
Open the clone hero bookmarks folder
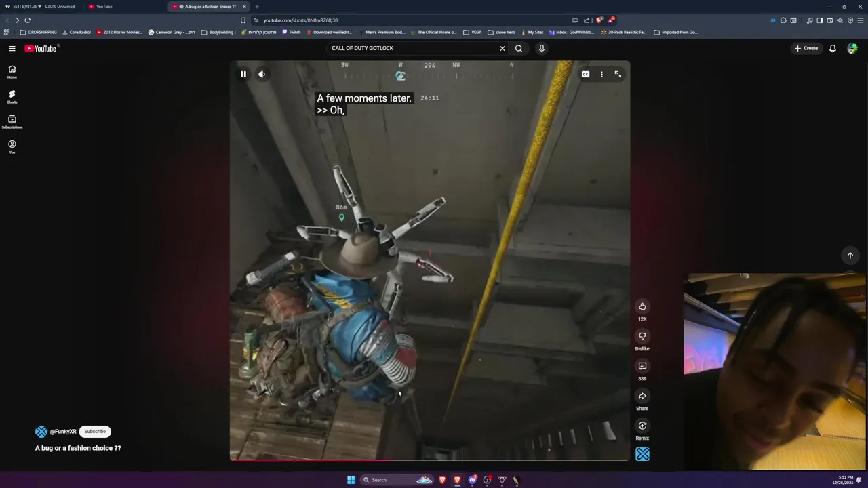click(502, 32)
